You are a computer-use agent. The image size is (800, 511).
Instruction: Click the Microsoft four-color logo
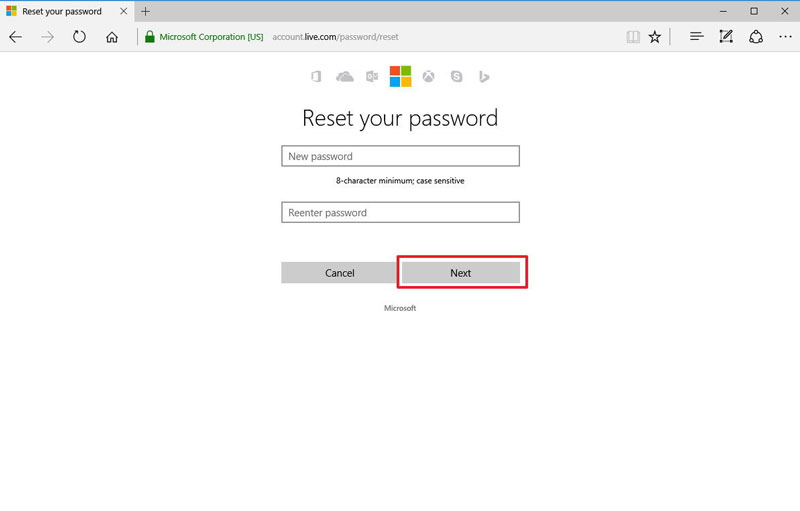tap(400, 77)
